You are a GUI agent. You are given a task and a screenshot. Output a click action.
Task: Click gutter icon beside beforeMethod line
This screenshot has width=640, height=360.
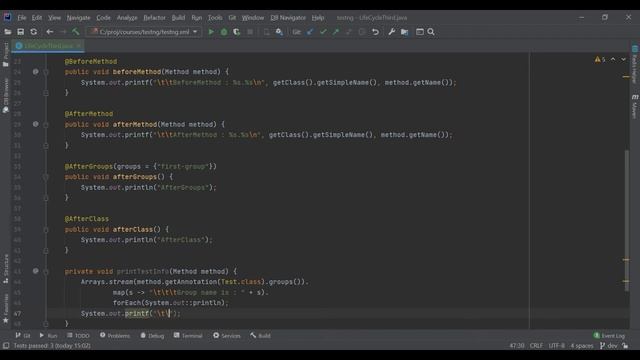[x=36, y=71]
